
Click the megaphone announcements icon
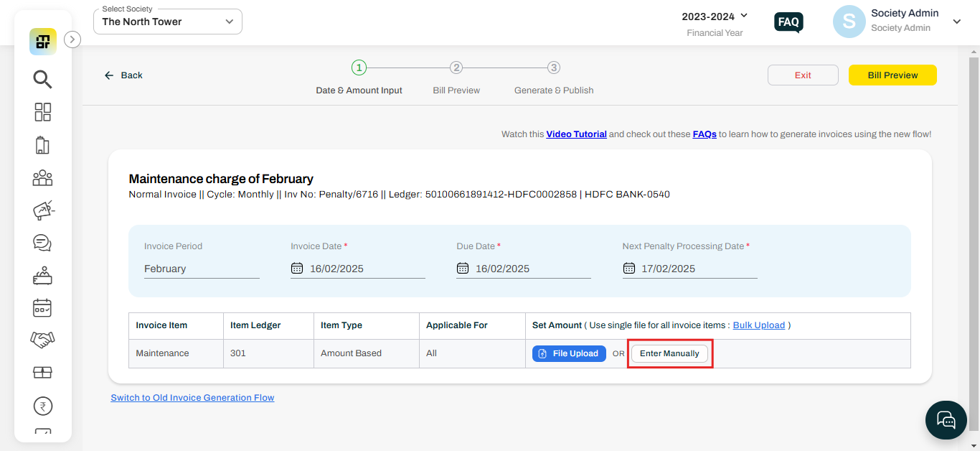tap(43, 210)
